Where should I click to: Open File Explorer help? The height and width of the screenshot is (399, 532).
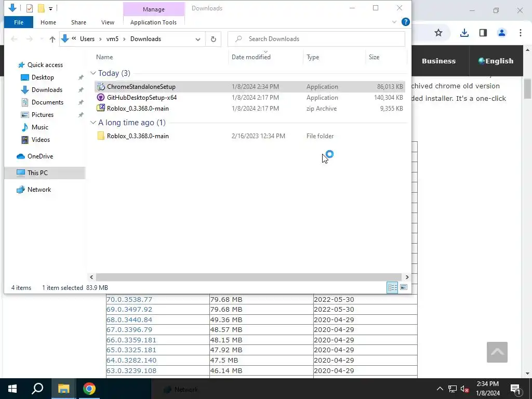405,22
